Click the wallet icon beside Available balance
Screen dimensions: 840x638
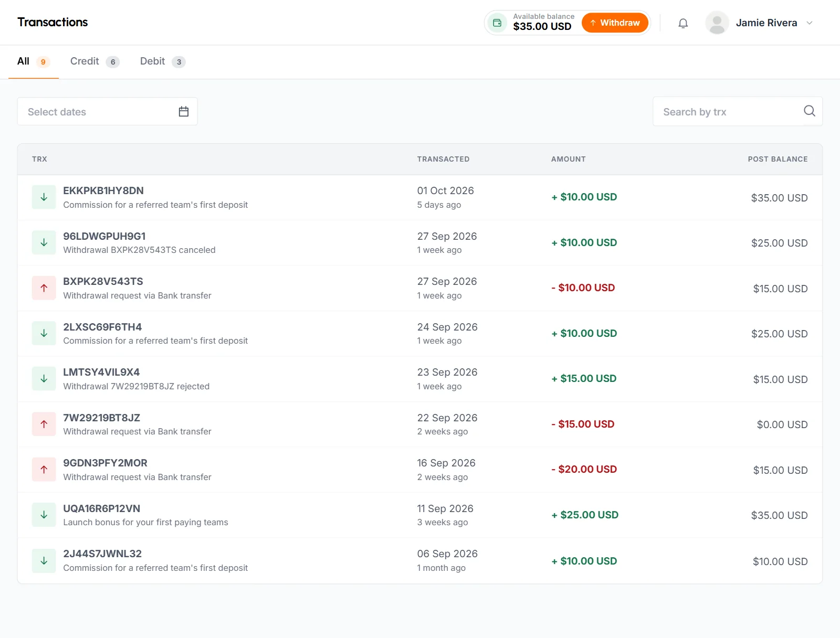(497, 23)
